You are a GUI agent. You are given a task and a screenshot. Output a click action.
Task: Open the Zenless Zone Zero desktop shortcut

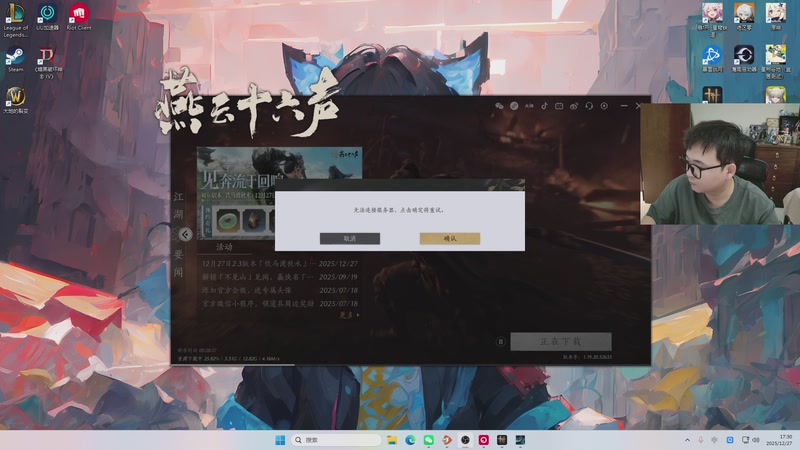pos(744,17)
